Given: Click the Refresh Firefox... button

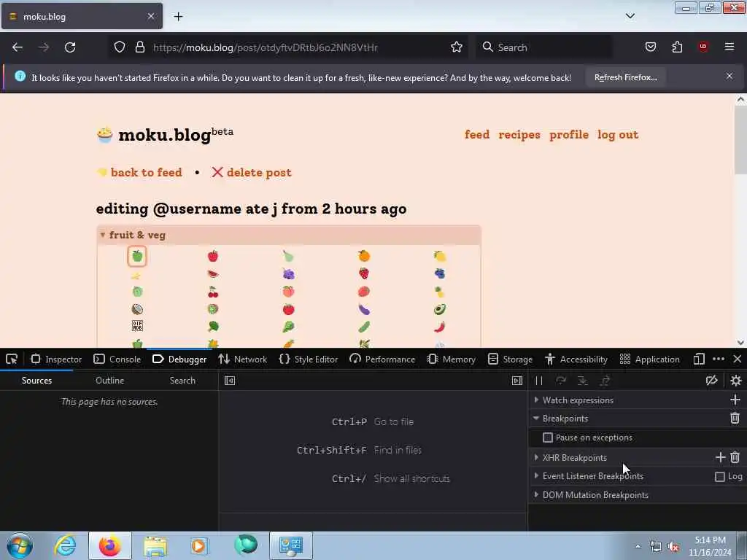Looking at the screenshot, I should click(x=625, y=77).
